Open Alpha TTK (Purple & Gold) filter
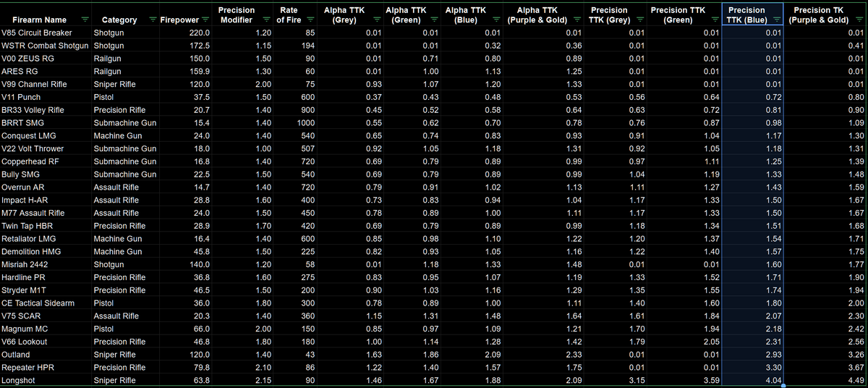 (576, 20)
